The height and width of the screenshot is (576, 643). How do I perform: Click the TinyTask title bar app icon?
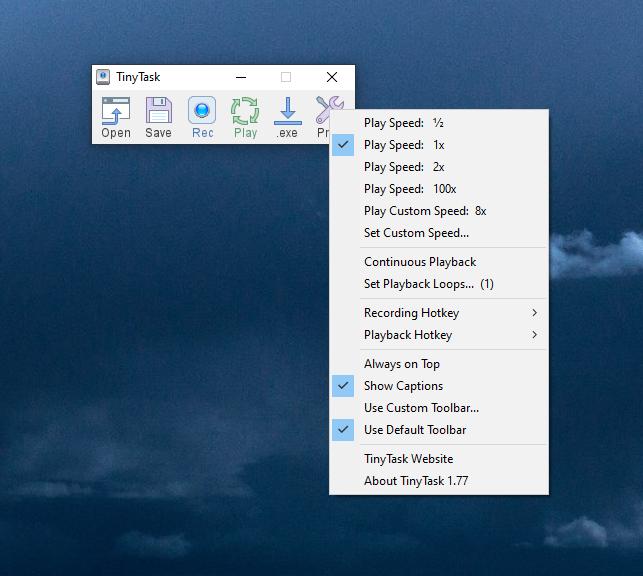click(103, 77)
